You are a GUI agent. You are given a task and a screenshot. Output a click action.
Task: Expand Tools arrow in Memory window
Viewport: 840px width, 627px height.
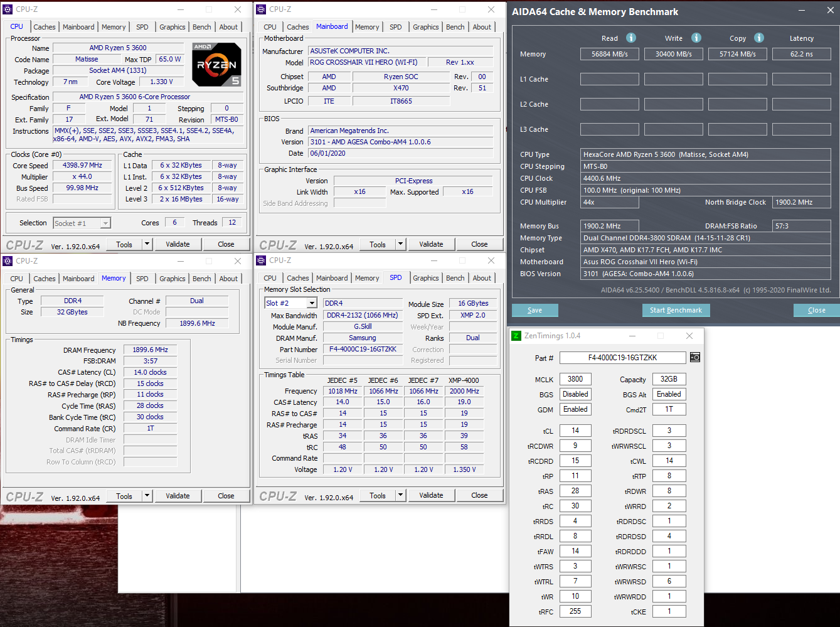(x=147, y=496)
